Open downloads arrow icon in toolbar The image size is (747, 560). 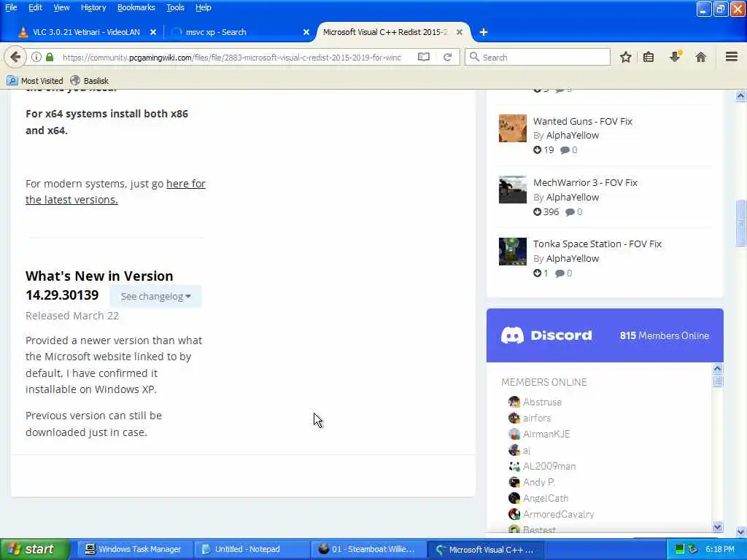point(675,57)
